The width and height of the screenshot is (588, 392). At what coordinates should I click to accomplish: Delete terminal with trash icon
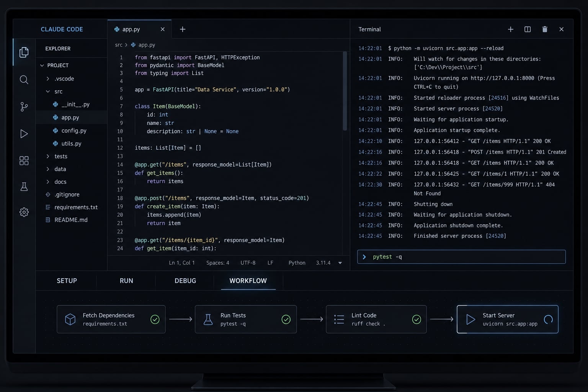[545, 29]
